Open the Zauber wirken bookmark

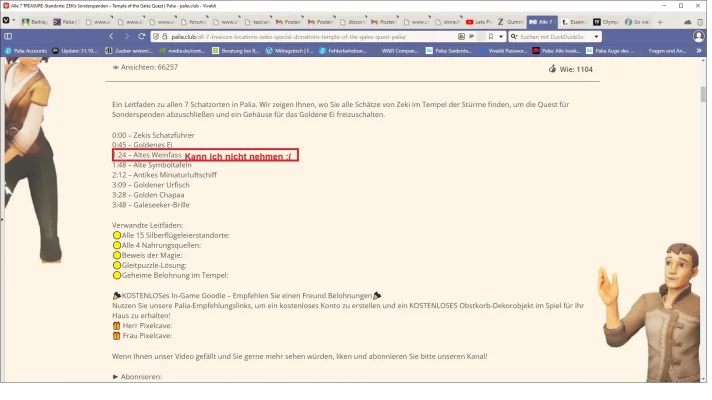(x=129, y=51)
